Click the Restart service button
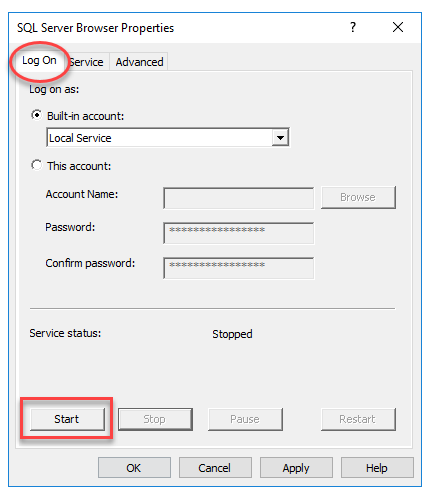431x491 pixels. 358,419
